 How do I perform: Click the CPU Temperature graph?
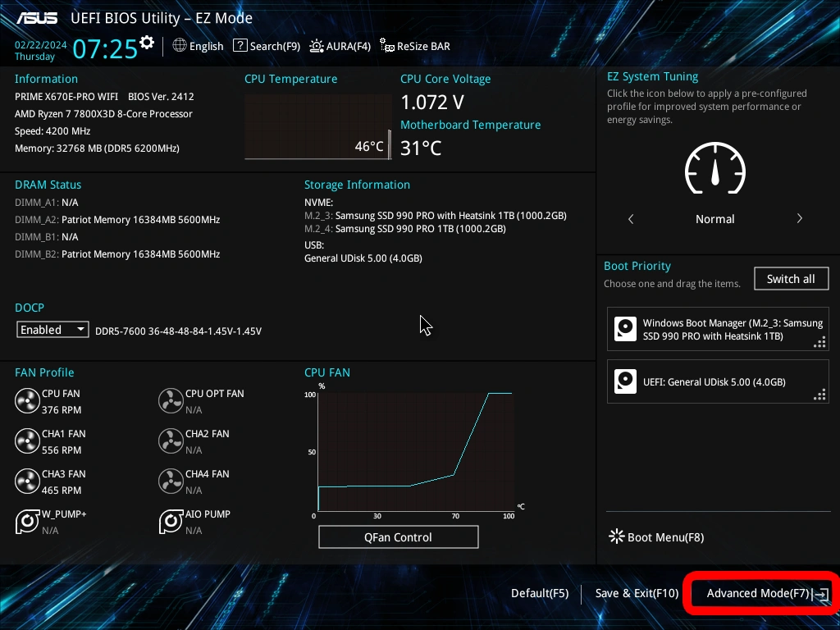(x=318, y=127)
